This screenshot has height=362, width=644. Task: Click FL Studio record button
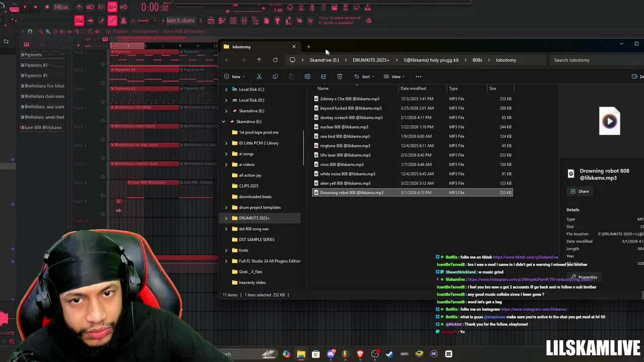pos(47,7)
